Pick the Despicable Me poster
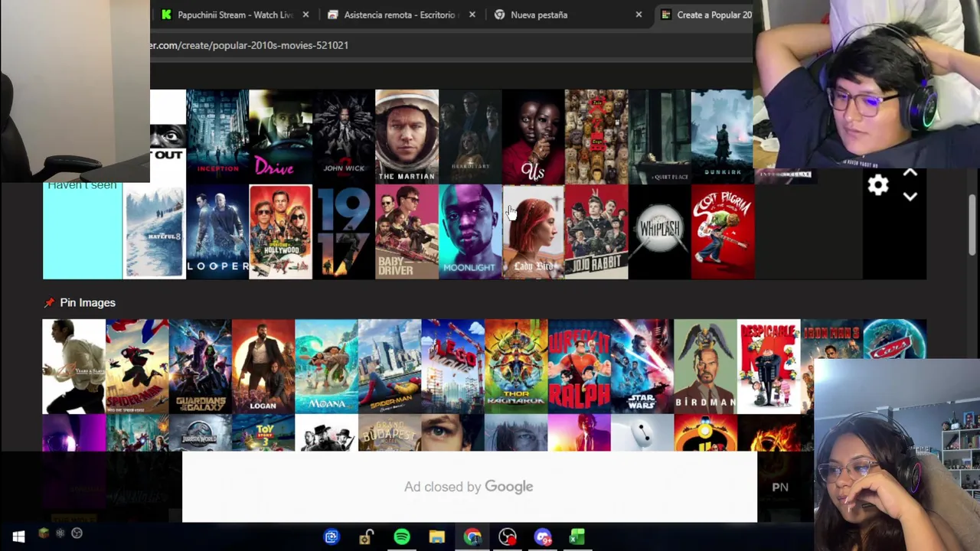 pos(769,367)
